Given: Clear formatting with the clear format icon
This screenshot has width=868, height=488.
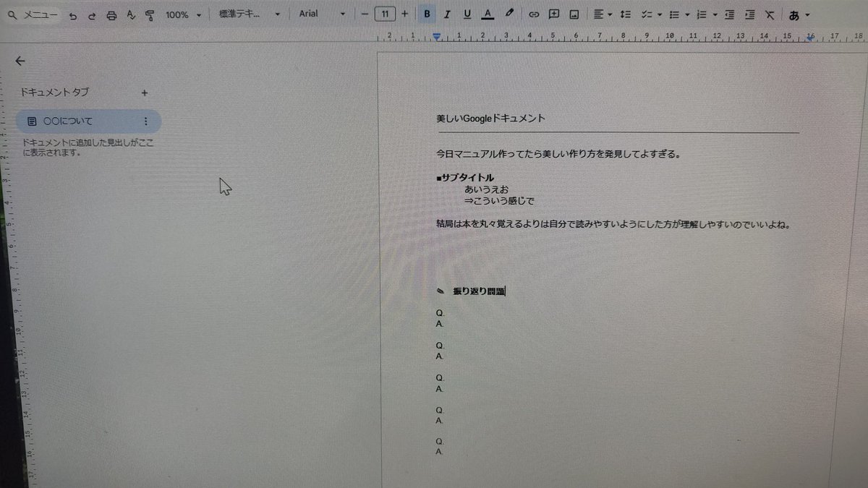Looking at the screenshot, I should (770, 14).
